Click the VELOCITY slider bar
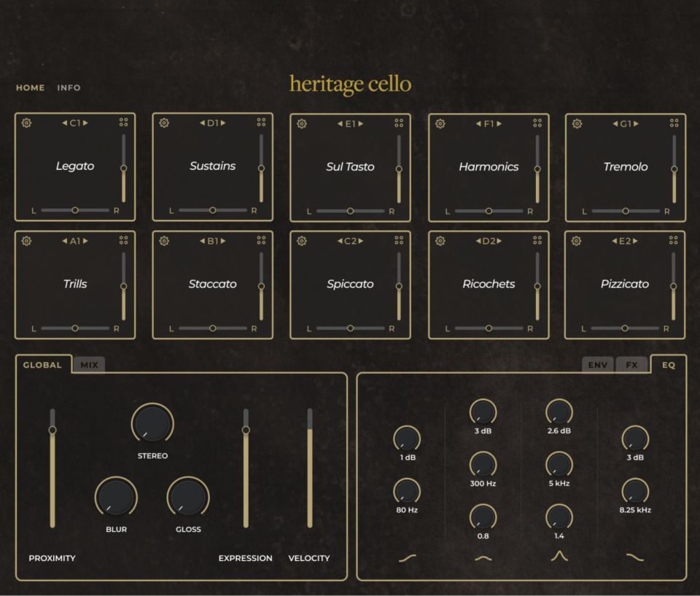This screenshot has width=700, height=596. [309, 468]
